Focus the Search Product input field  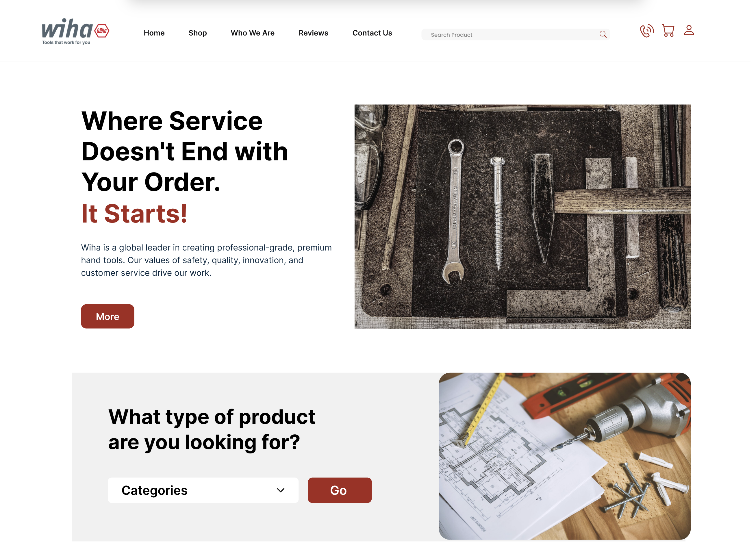pyautogui.click(x=515, y=34)
